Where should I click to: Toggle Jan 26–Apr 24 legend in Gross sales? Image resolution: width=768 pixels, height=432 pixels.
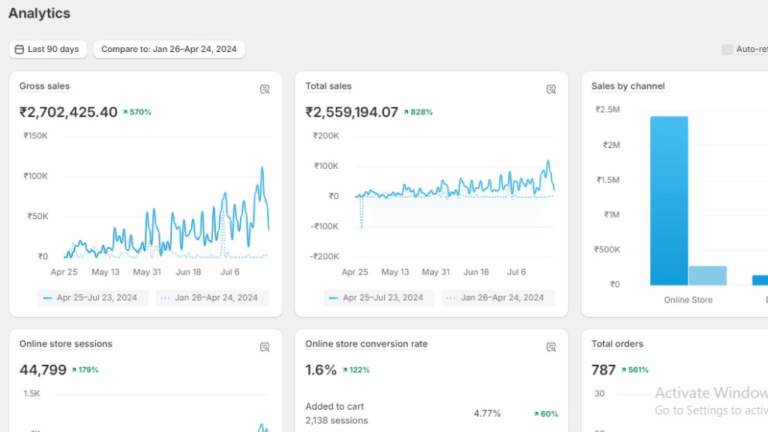pyautogui.click(x=211, y=297)
